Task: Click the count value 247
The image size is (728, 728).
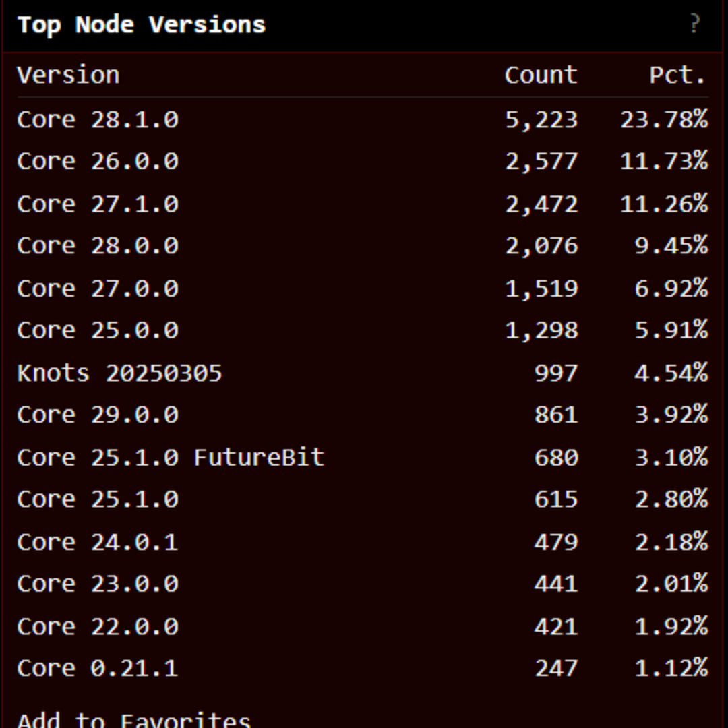Action: 555,668
